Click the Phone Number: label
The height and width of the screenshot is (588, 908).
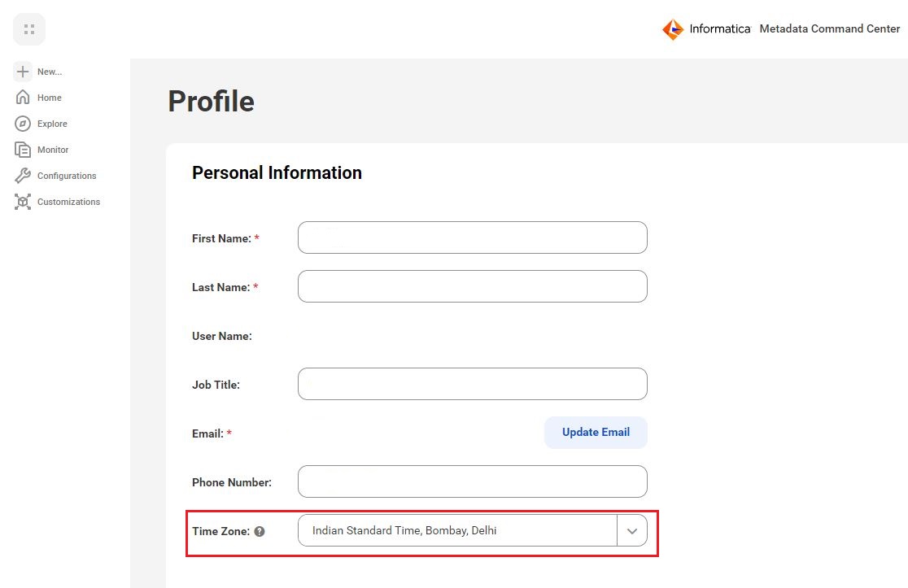[x=232, y=482]
